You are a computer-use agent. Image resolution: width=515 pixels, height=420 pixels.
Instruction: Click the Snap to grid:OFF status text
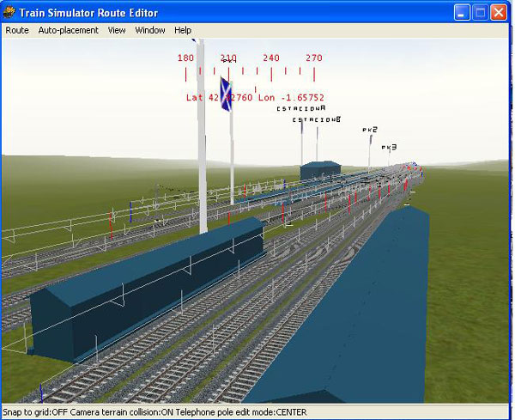pyautogui.click(x=35, y=412)
